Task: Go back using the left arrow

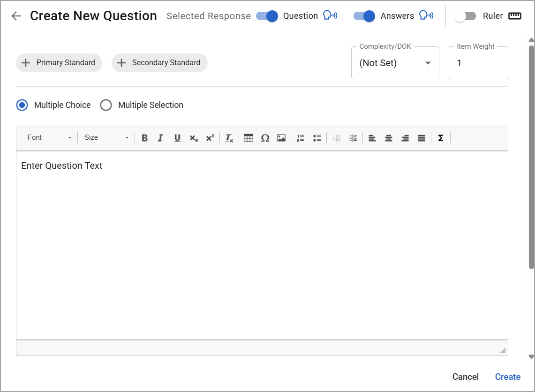Action: coord(16,15)
